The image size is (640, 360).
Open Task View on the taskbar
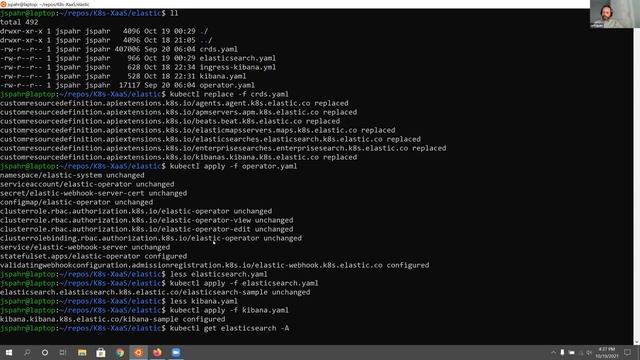pos(63,353)
